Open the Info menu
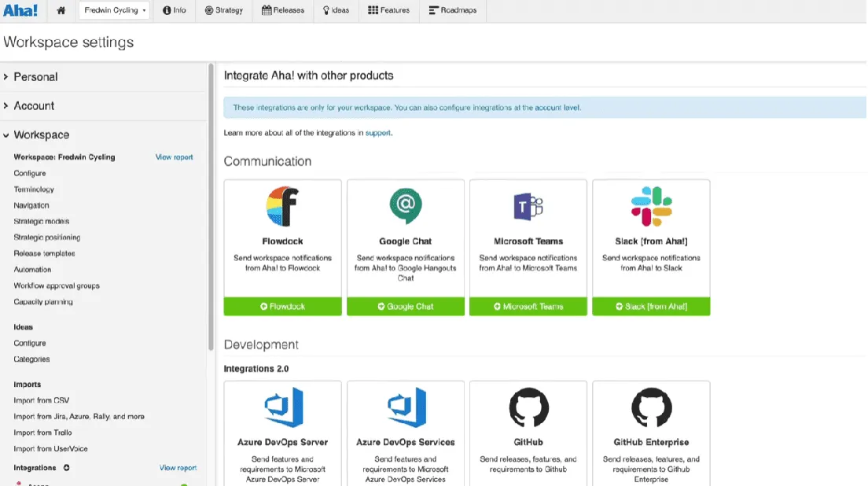This screenshot has height=486, width=868. [x=175, y=10]
